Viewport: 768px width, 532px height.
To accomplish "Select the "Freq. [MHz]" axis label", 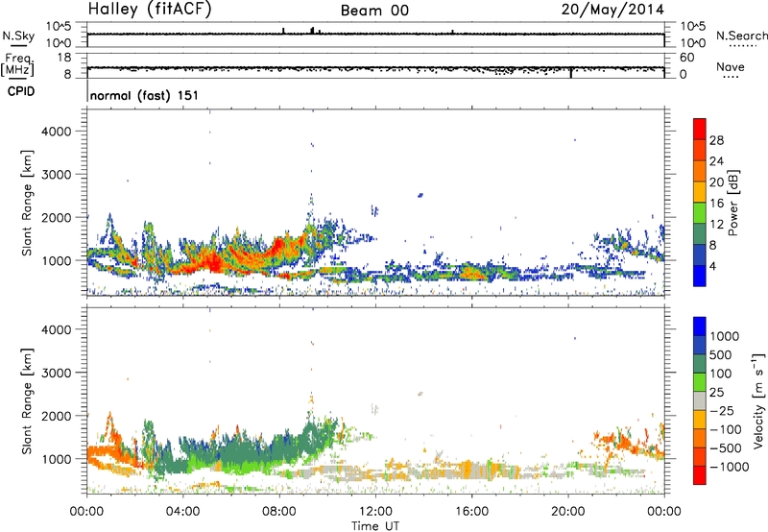I will click(x=18, y=64).
